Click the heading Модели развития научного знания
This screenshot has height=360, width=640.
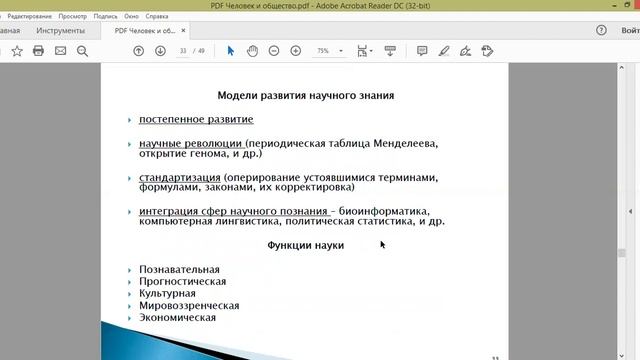click(x=306, y=96)
